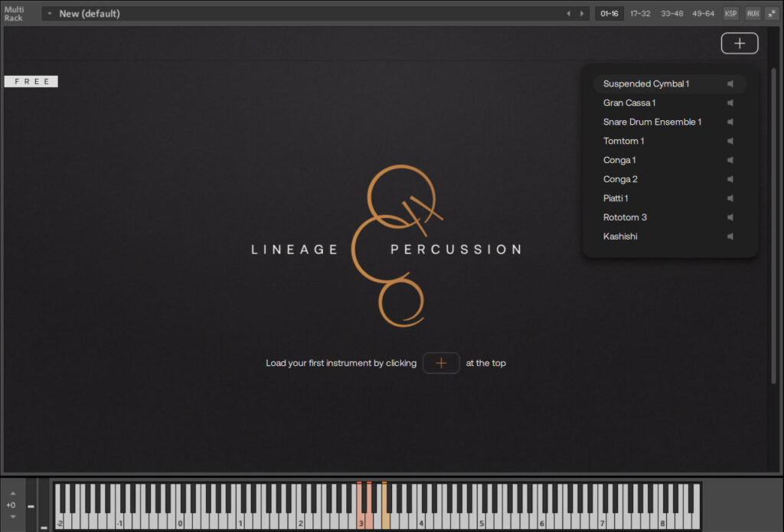Click the orange plus button in the hint text
This screenshot has width=784, height=532.
pyautogui.click(x=441, y=363)
